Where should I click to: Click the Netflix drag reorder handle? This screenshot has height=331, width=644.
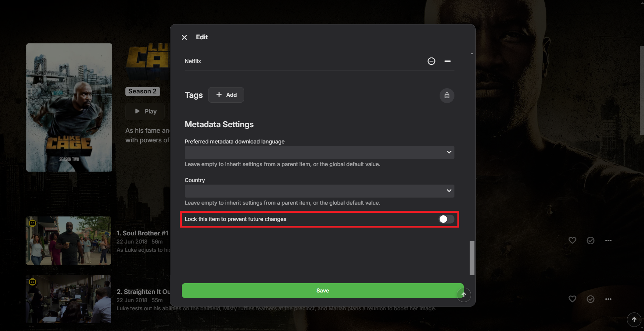(447, 61)
